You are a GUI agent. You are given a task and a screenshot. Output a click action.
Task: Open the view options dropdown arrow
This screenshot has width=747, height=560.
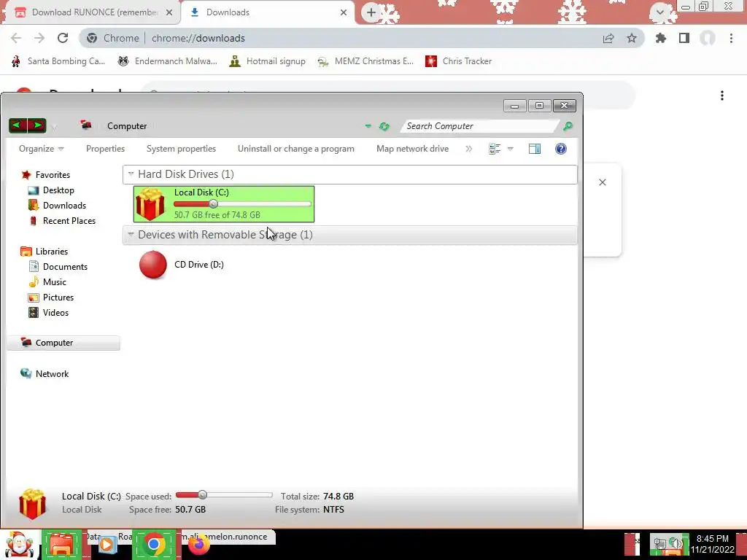510,149
